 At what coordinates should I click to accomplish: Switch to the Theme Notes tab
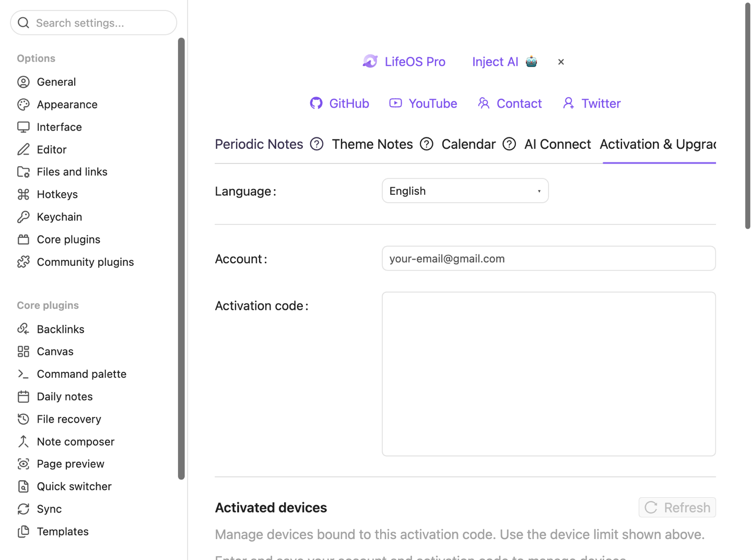pos(372,144)
